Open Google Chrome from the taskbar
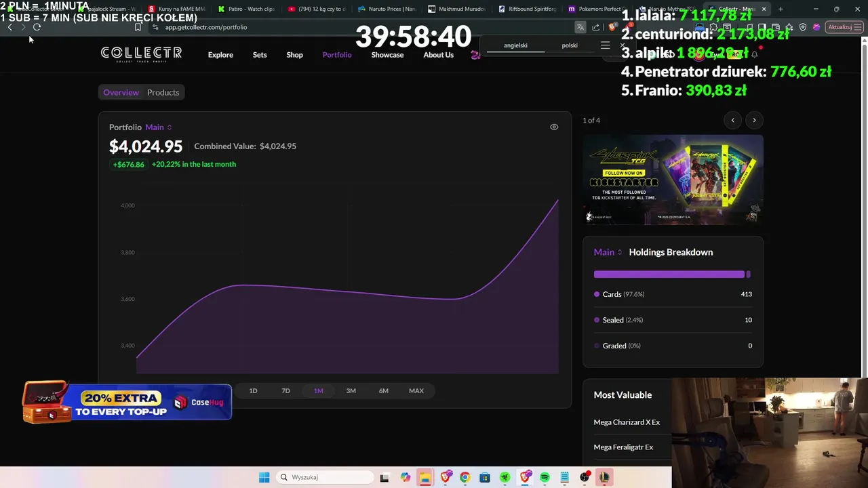This screenshot has height=488, width=868. pyautogui.click(x=465, y=477)
